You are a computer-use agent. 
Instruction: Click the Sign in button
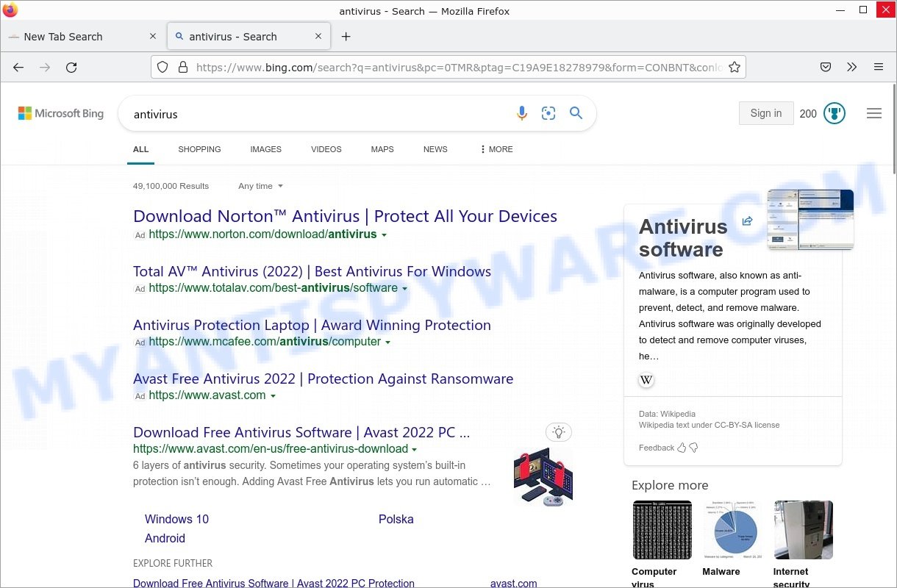coord(766,113)
